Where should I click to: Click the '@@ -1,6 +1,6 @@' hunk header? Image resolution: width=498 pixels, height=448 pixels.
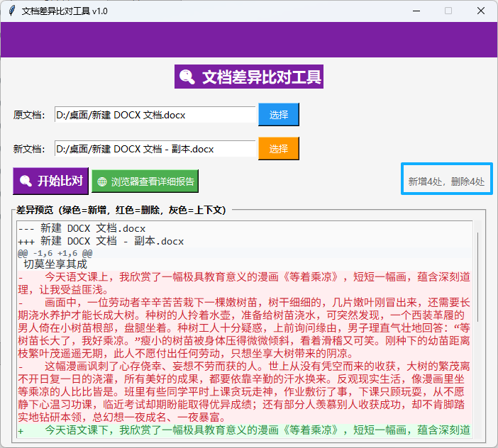(55, 253)
